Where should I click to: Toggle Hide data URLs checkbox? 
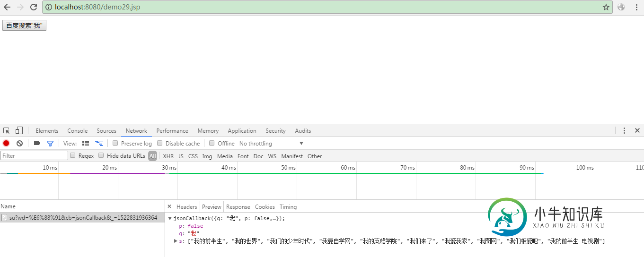tap(101, 155)
